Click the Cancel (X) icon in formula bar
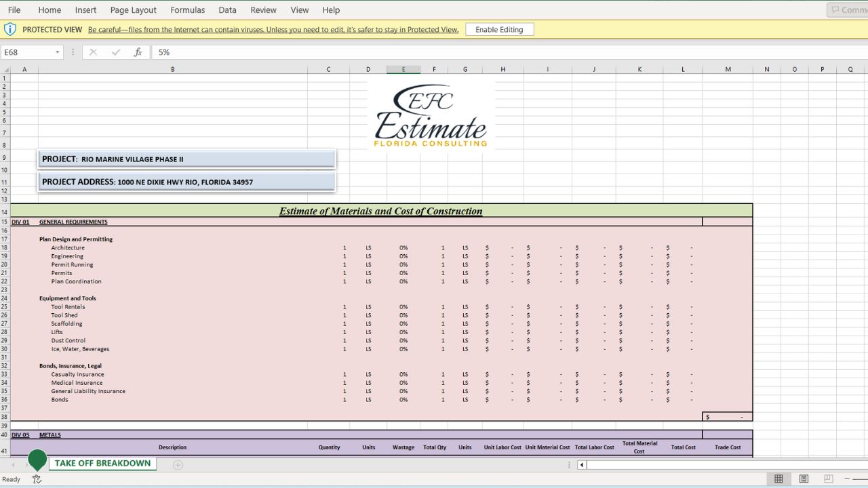Viewport: 868px width, 488px height. (92, 52)
